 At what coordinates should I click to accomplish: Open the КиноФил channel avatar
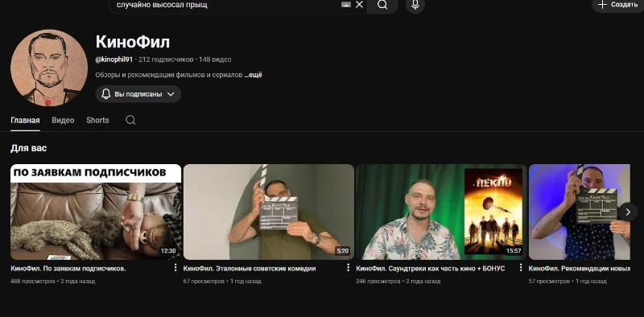49,68
